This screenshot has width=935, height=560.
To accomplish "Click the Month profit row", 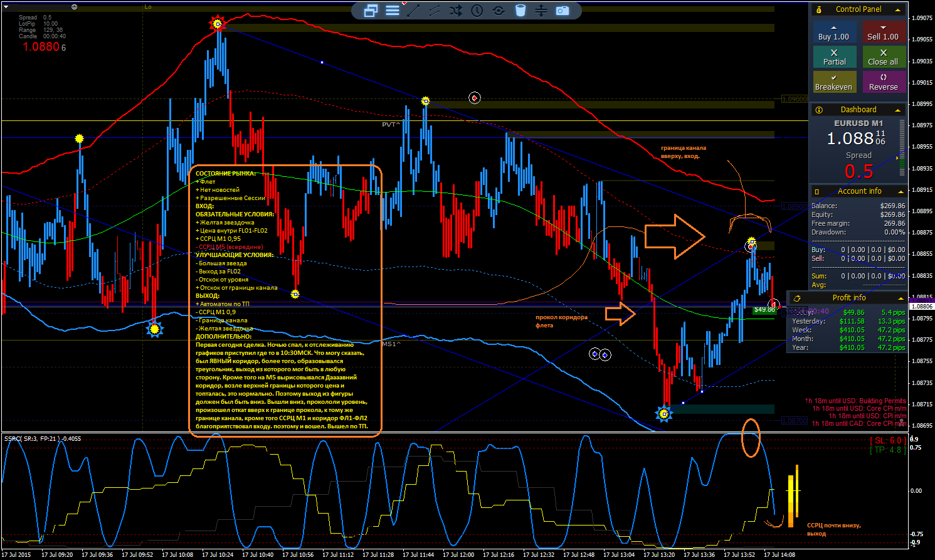I will tap(848, 339).
